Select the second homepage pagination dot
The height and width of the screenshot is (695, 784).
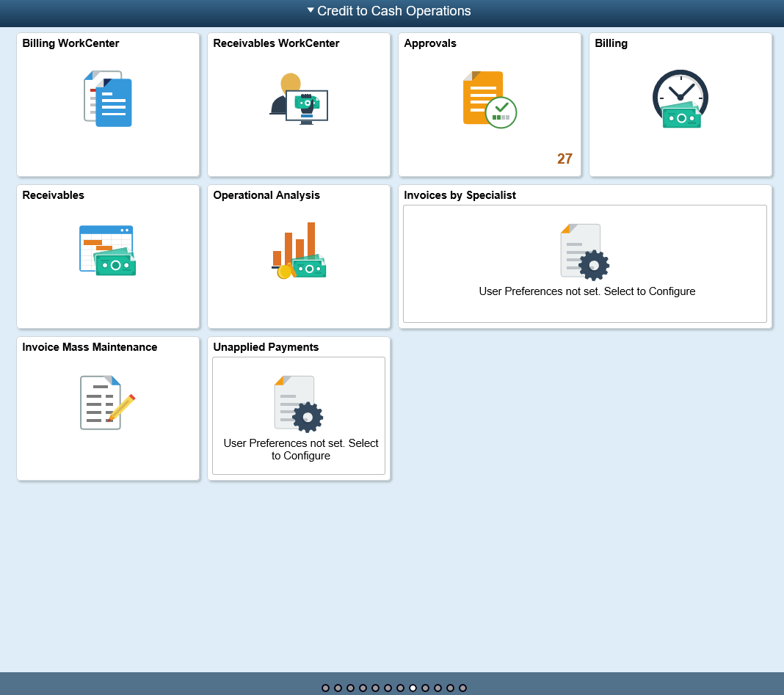[338, 688]
